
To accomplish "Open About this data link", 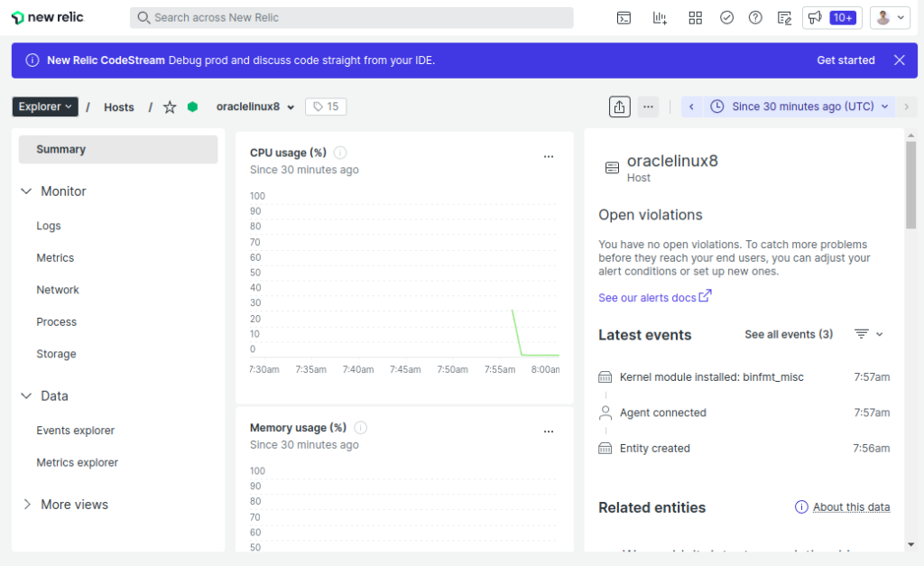I will click(851, 507).
